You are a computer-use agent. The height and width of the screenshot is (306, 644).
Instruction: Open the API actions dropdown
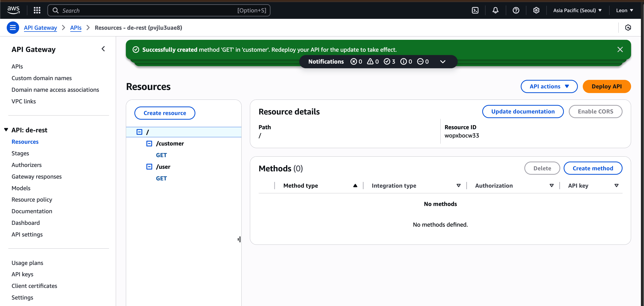[x=549, y=86]
